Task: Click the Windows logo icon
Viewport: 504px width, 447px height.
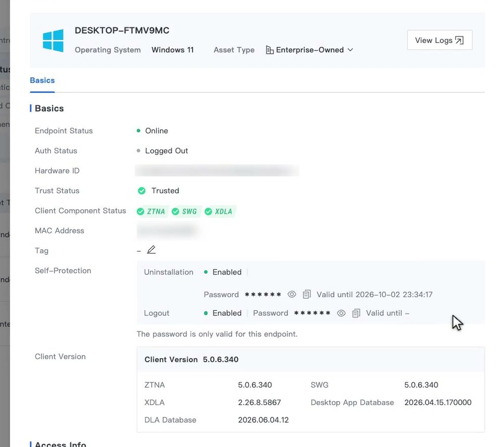Action: coord(53,40)
